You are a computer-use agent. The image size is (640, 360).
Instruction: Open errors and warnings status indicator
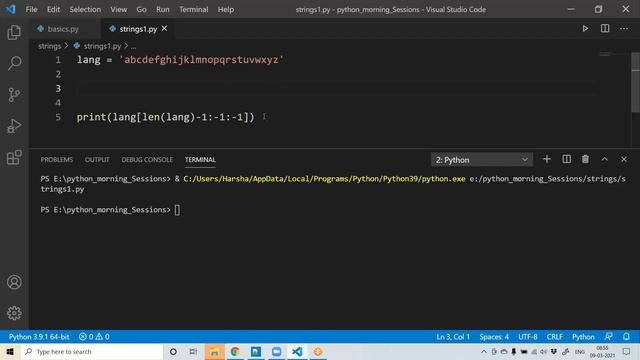[94, 337]
